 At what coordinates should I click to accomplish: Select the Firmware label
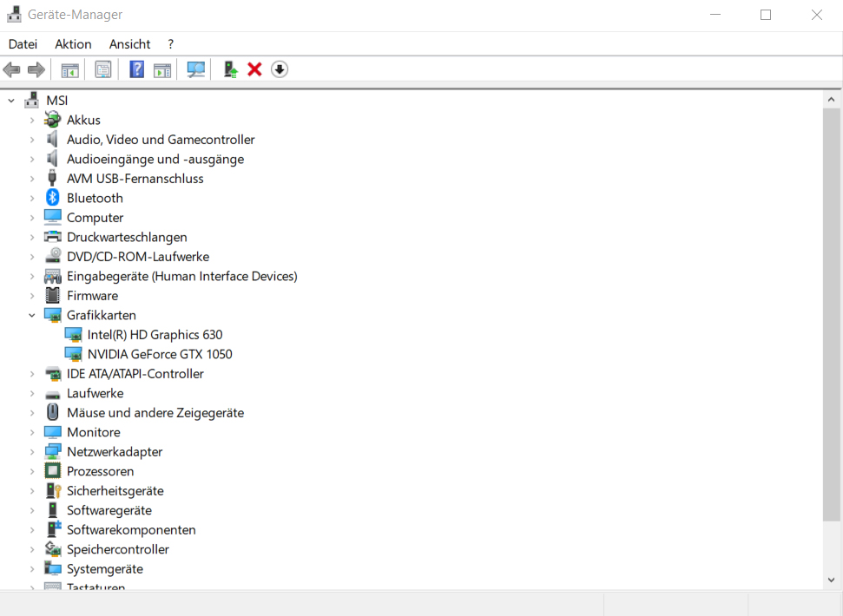pyautogui.click(x=93, y=295)
